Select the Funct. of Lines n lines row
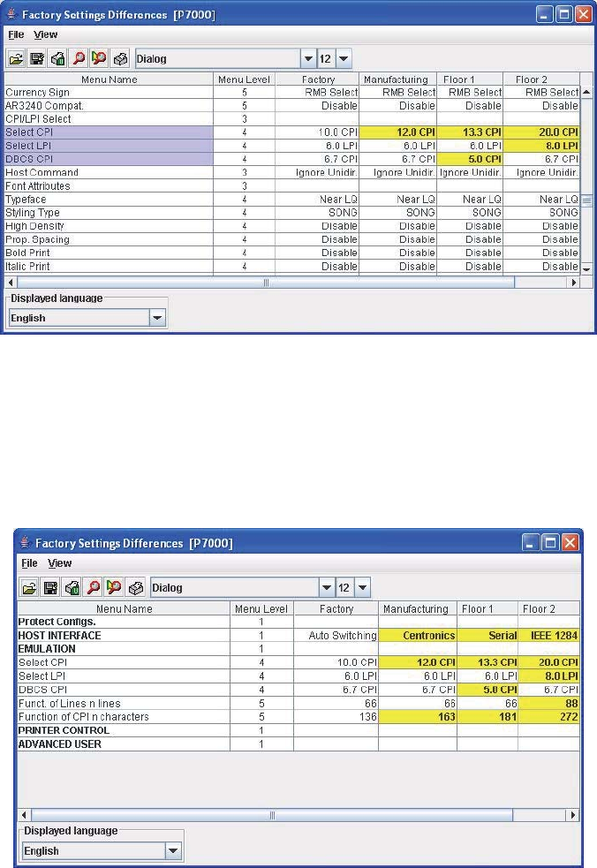The width and height of the screenshot is (597, 868). 298,703
